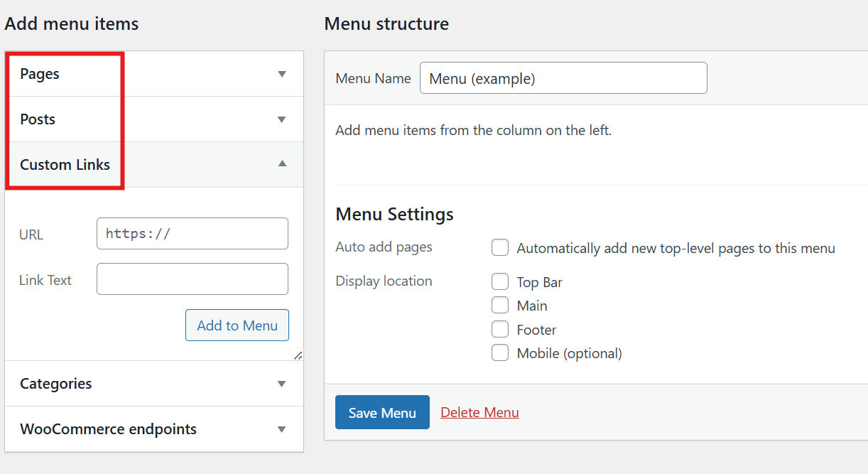Check the Footer display location
This screenshot has width=868, height=474.
tap(500, 328)
